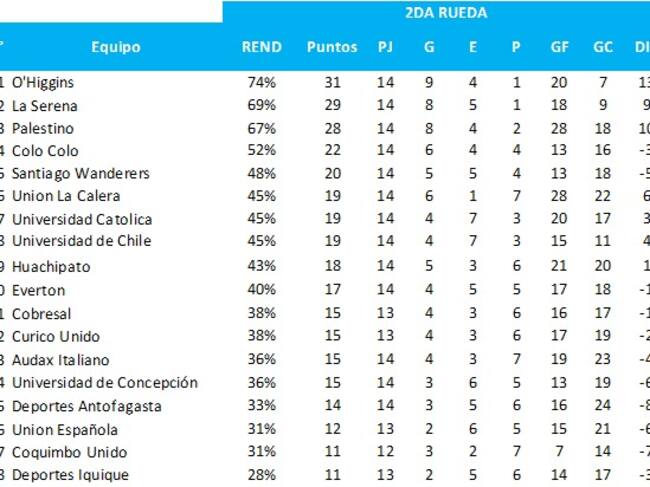
Task: Select the O'Higgins team cell
Action: click(x=43, y=82)
